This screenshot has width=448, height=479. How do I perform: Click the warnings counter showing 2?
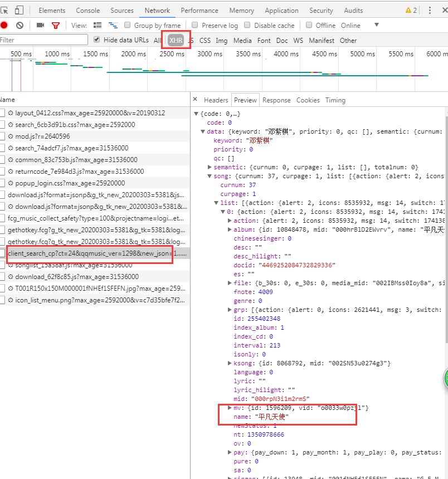pos(410,10)
